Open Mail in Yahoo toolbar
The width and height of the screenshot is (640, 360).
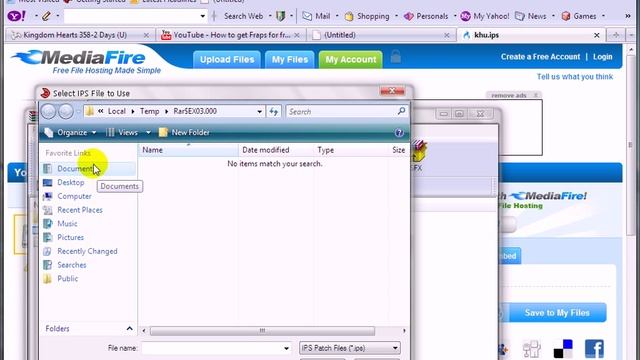(316, 16)
